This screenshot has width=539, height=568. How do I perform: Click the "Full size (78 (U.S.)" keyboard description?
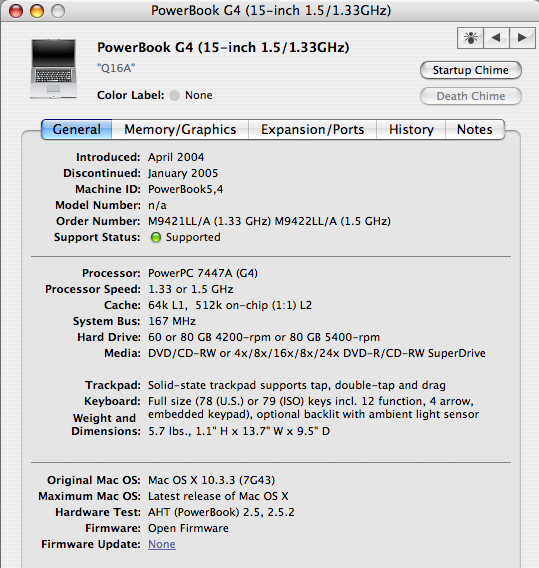[x=313, y=408]
